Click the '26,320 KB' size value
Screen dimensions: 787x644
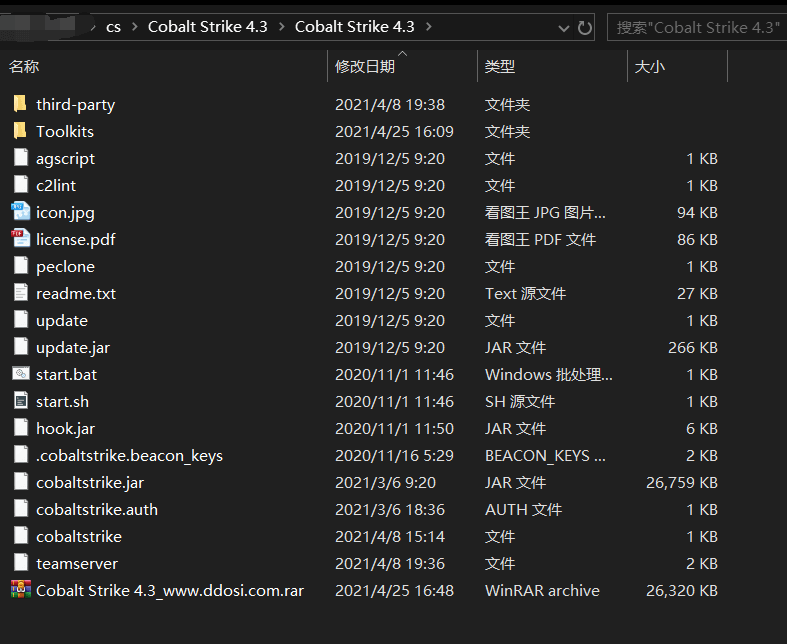point(682,590)
